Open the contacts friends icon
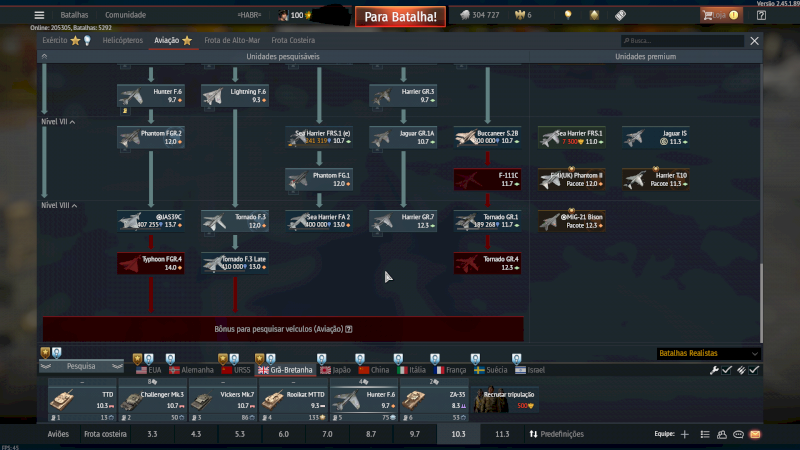This screenshot has height=450, width=800. pos(721,435)
